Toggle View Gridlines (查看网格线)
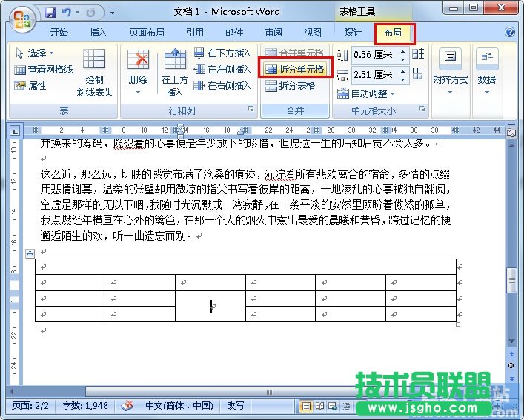 tap(44, 70)
